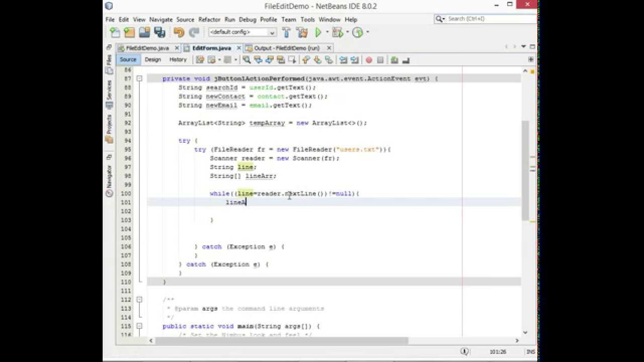Screen dimensions: 644x362
Task: Create a new file with New File icon
Action: pos(115,32)
